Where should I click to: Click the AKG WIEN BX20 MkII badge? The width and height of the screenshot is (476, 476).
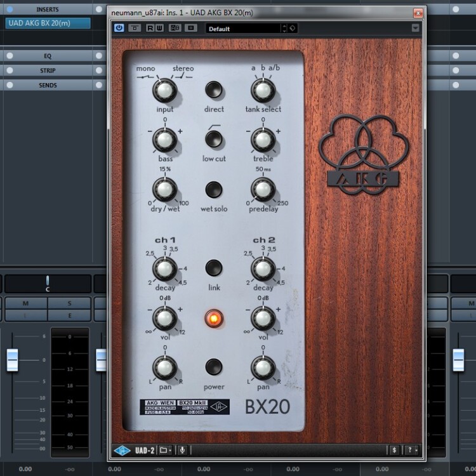click(x=185, y=407)
